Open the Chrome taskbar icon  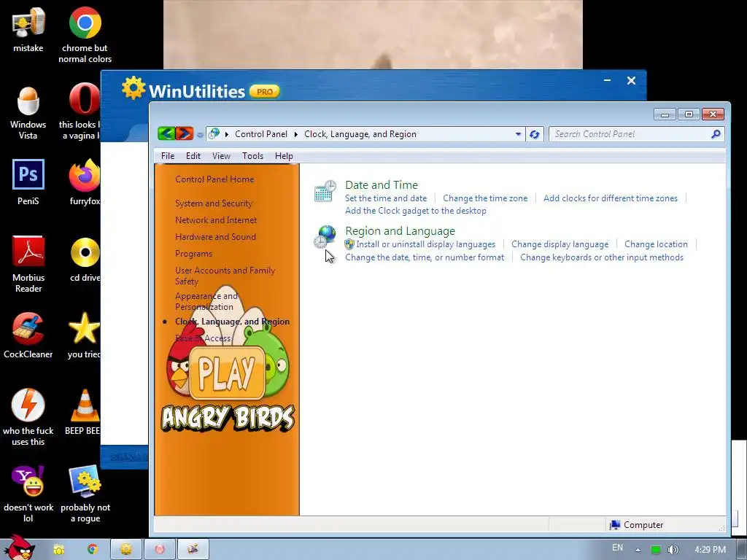click(x=92, y=550)
